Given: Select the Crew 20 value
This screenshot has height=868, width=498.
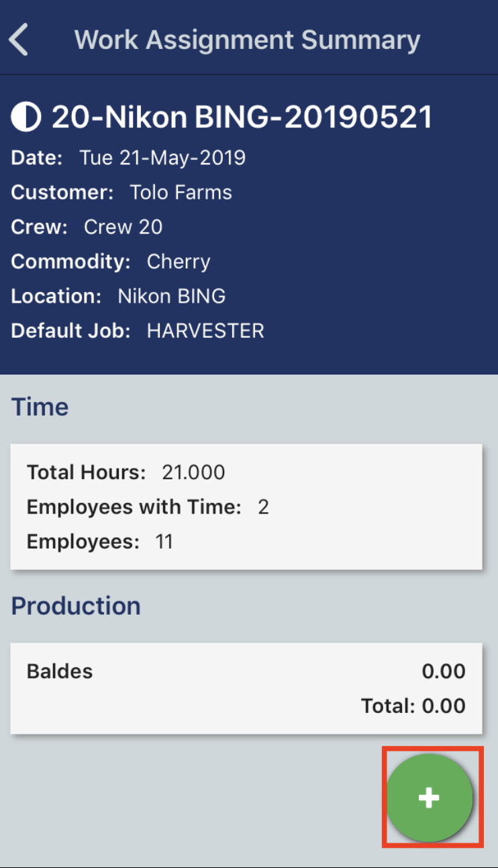Looking at the screenshot, I should click(123, 227).
